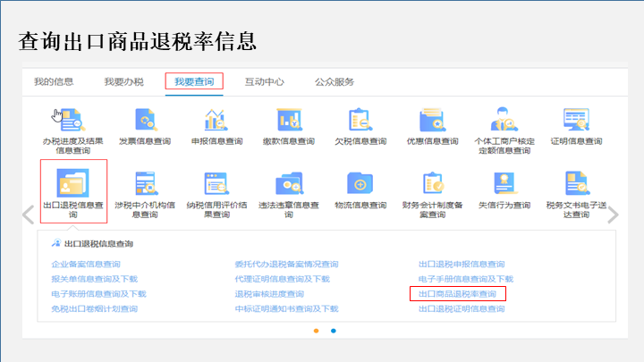Open 发票信息查询 icon
The width and height of the screenshot is (644, 362).
pos(145,120)
